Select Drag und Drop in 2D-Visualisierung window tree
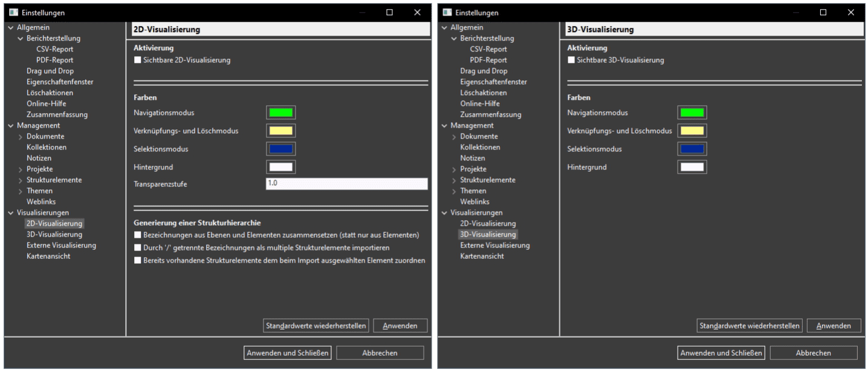Screen dimensions: 868x372 [50, 71]
